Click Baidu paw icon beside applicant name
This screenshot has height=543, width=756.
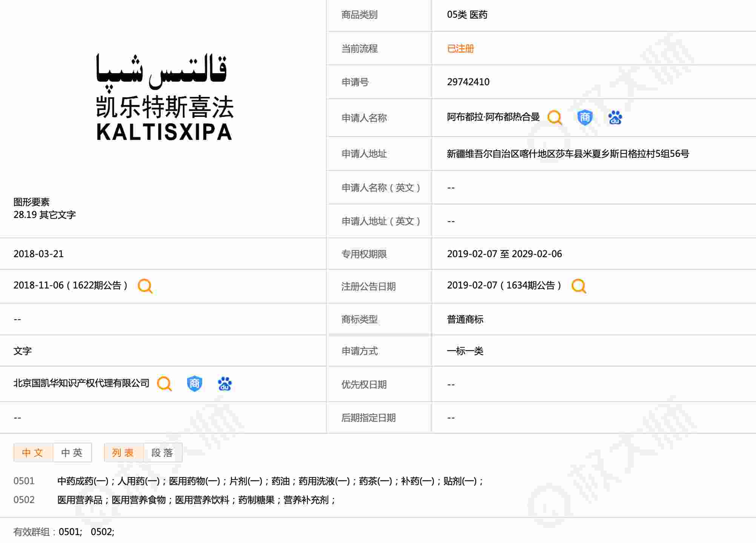pos(615,118)
